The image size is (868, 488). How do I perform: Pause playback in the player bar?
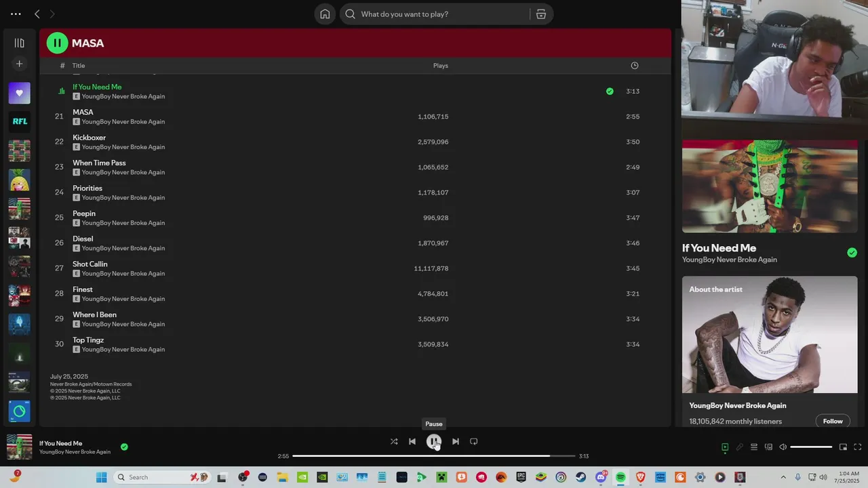433,441
